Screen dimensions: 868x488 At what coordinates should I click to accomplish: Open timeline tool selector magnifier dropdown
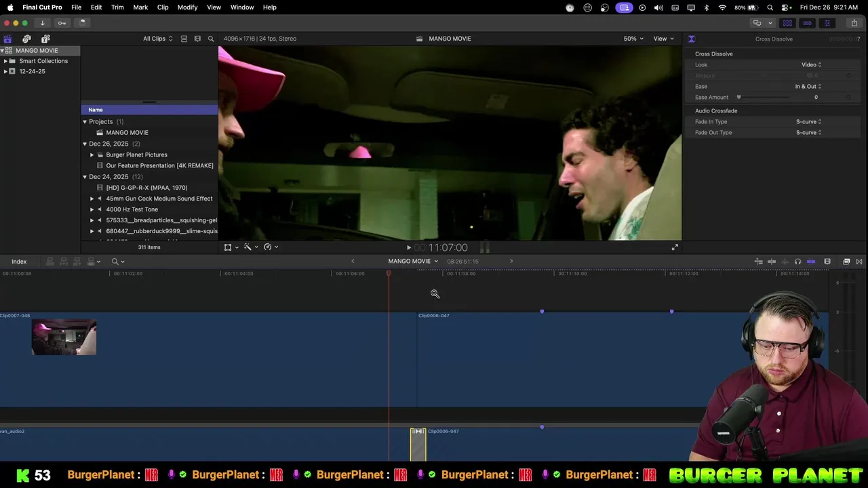(118, 262)
